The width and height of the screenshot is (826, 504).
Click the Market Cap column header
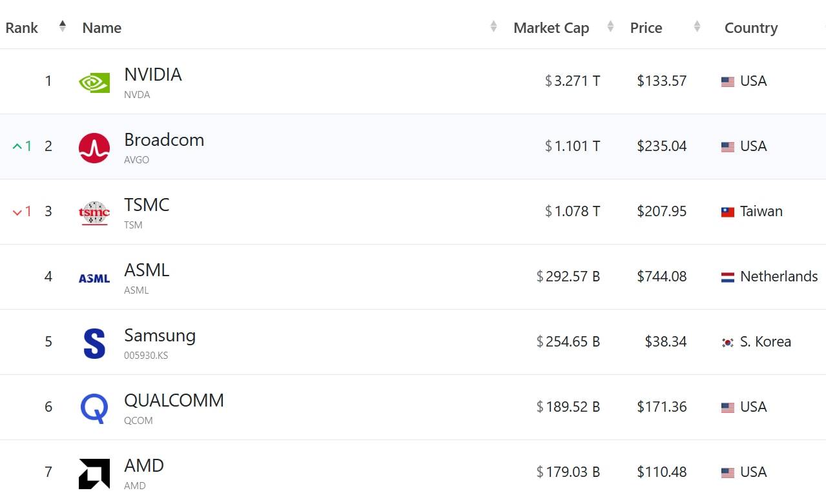(552, 28)
